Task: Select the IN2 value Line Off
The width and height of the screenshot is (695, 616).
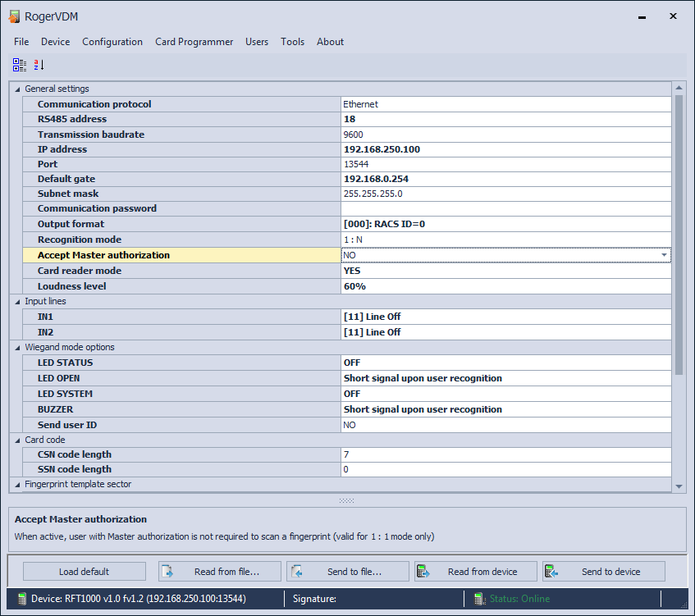Action: (506, 332)
